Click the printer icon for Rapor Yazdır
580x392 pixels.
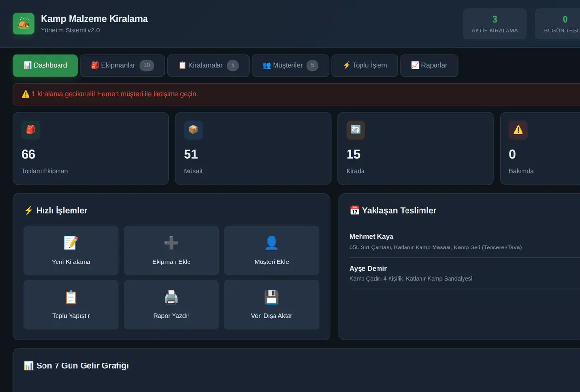coord(171,297)
